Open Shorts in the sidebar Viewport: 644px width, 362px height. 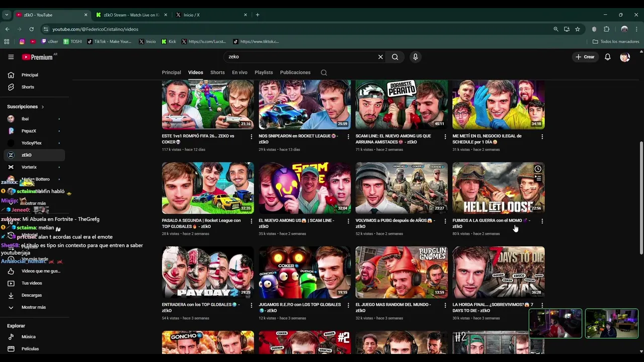click(33, 87)
